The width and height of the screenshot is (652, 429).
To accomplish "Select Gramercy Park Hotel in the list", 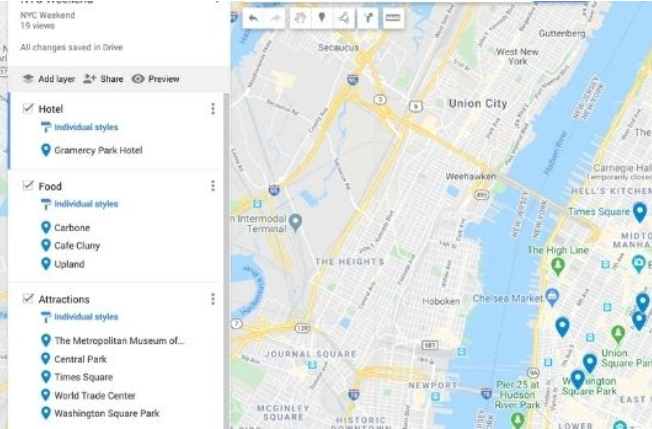I will click(98, 150).
